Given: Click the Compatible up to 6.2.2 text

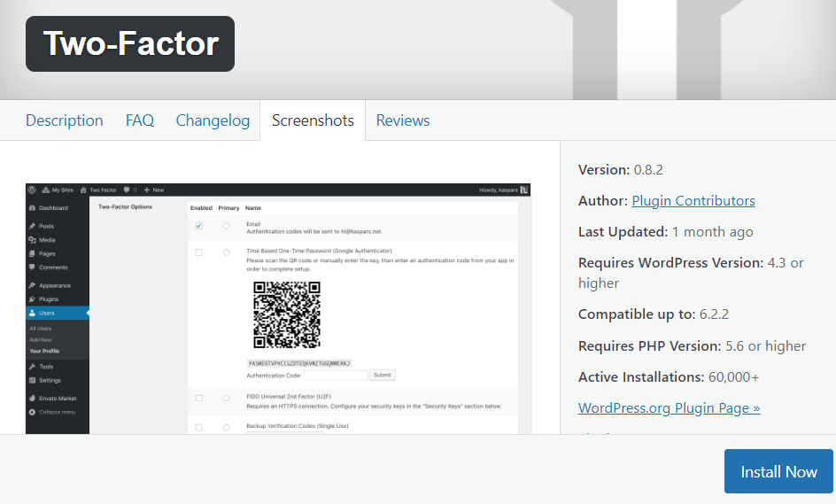Looking at the screenshot, I should click(x=654, y=314).
